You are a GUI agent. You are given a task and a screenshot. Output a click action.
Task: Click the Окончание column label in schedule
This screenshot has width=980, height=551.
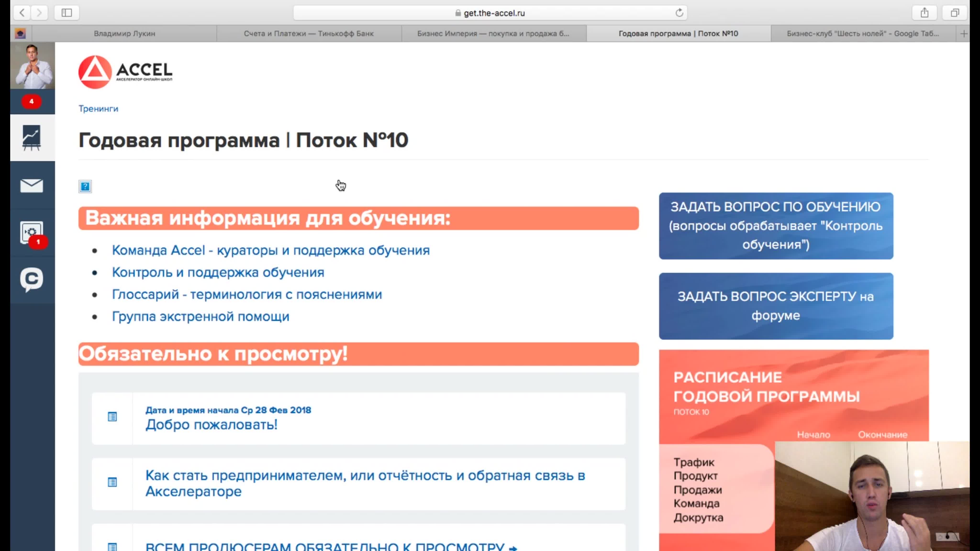pyautogui.click(x=883, y=435)
